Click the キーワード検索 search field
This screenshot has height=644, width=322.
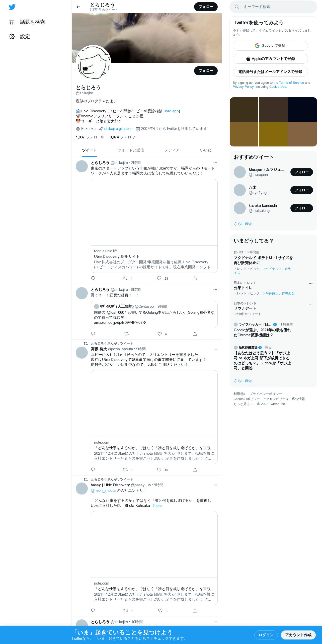click(x=273, y=7)
